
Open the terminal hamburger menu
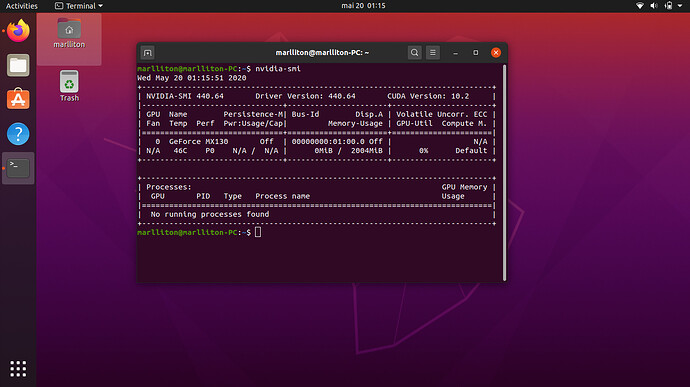pyautogui.click(x=433, y=53)
